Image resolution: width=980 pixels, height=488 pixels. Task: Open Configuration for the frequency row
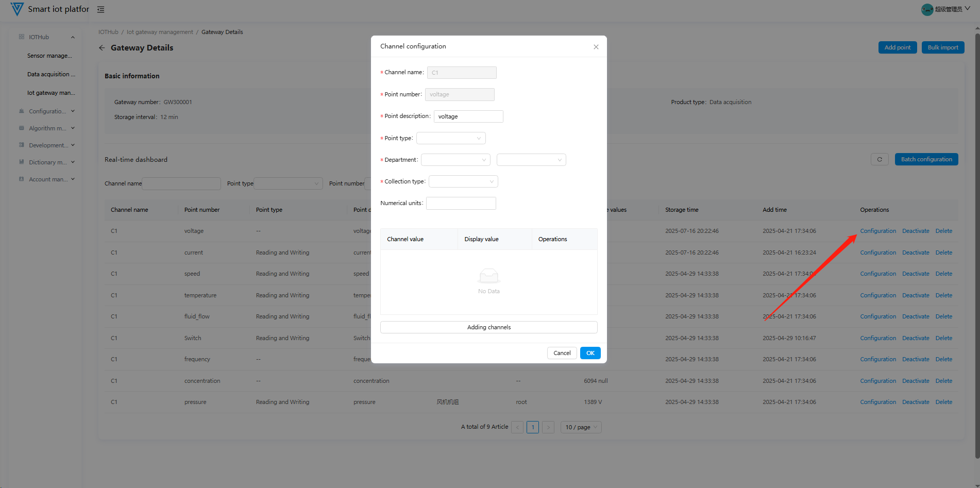[878, 359]
